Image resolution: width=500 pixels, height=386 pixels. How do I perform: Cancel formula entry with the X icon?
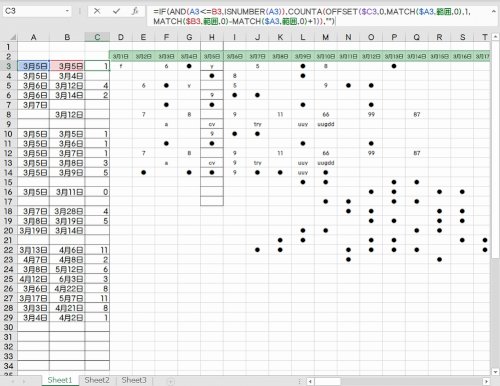[x=97, y=11]
